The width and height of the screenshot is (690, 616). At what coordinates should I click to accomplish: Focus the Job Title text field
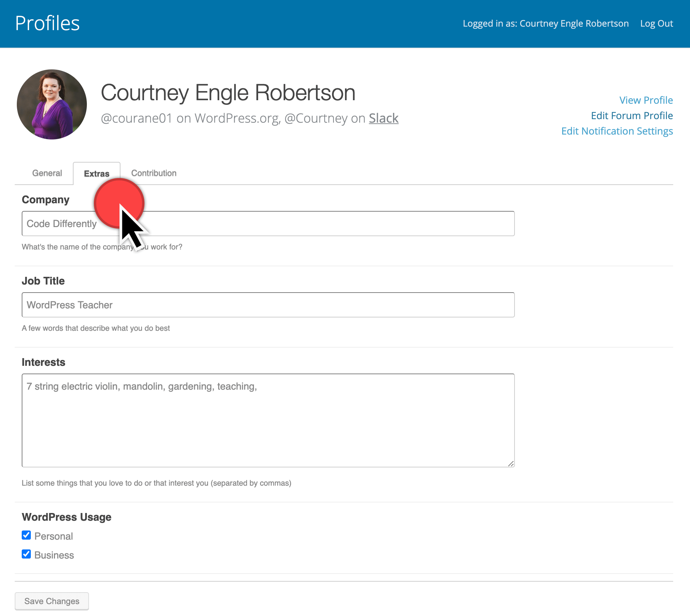click(268, 305)
